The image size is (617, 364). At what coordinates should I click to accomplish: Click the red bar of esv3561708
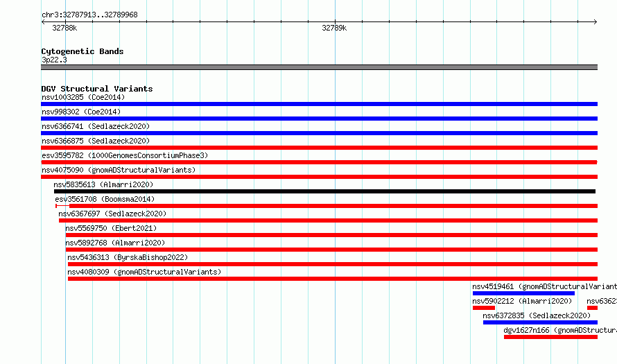point(333,206)
